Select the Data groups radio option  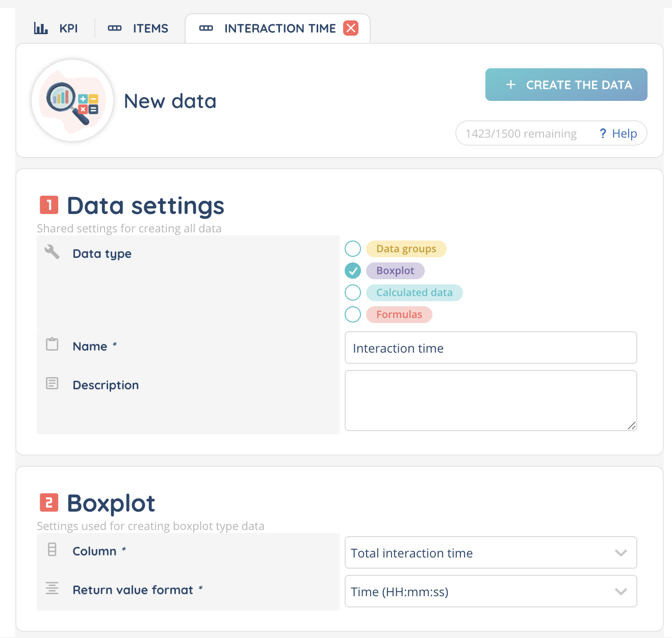(x=353, y=249)
